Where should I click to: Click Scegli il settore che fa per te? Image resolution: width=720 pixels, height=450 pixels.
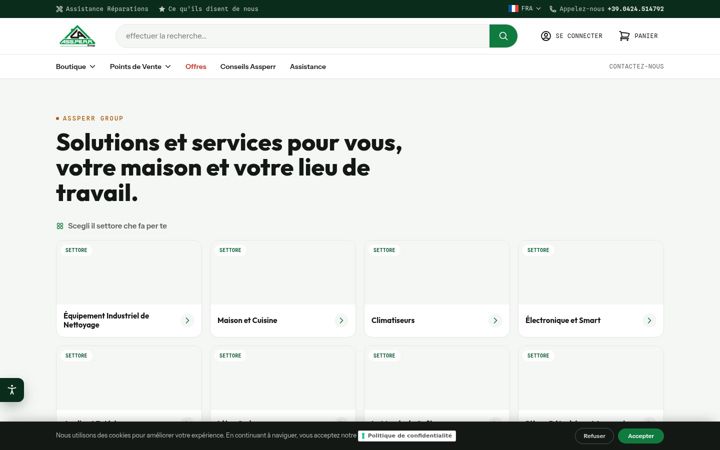pyautogui.click(x=117, y=226)
